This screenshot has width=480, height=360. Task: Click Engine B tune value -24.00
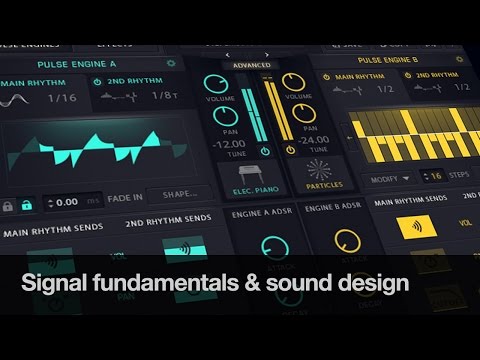314,140
